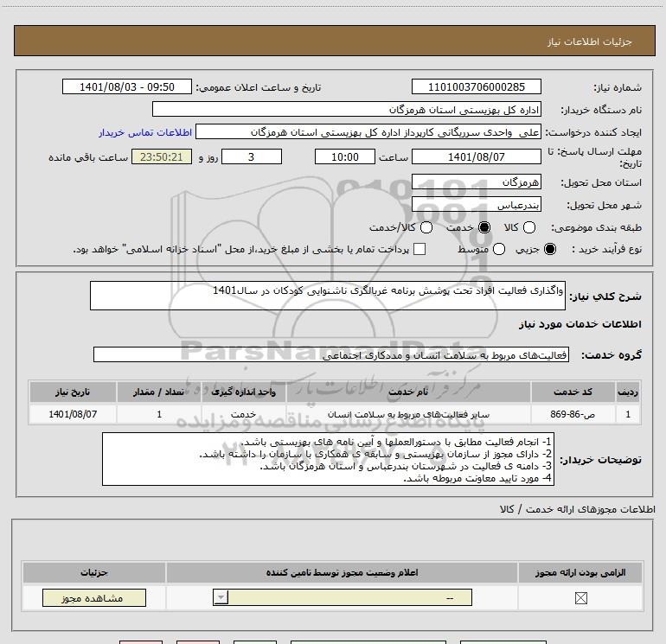The image size is (666, 644).
Task: Click the نام خدمت column header
Action: pyautogui.click(x=408, y=392)
